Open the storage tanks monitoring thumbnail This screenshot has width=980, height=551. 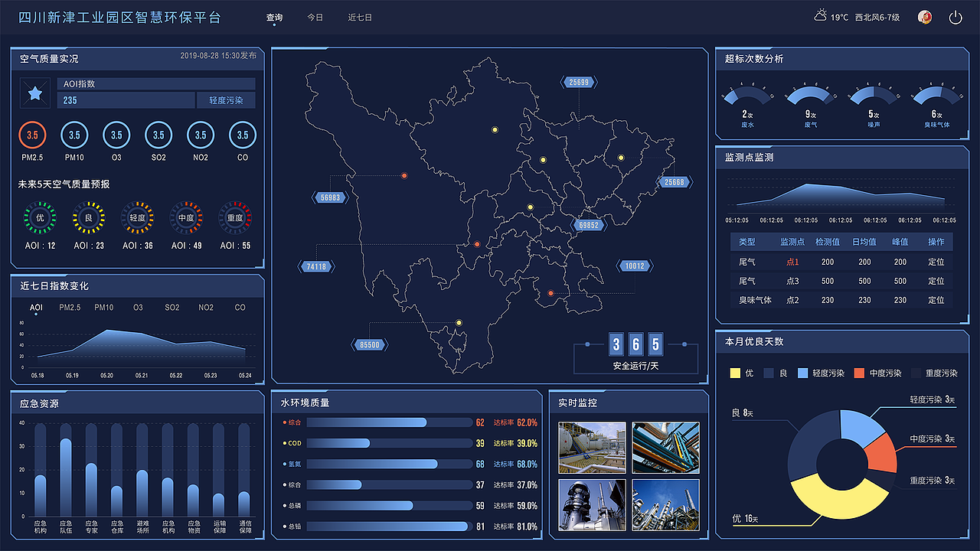[x=592, y=448]
